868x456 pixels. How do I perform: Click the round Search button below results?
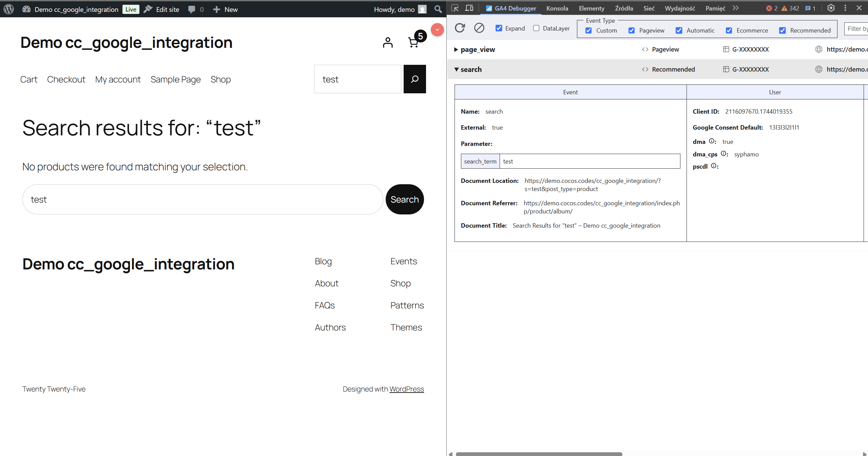(x=404, y=199)
